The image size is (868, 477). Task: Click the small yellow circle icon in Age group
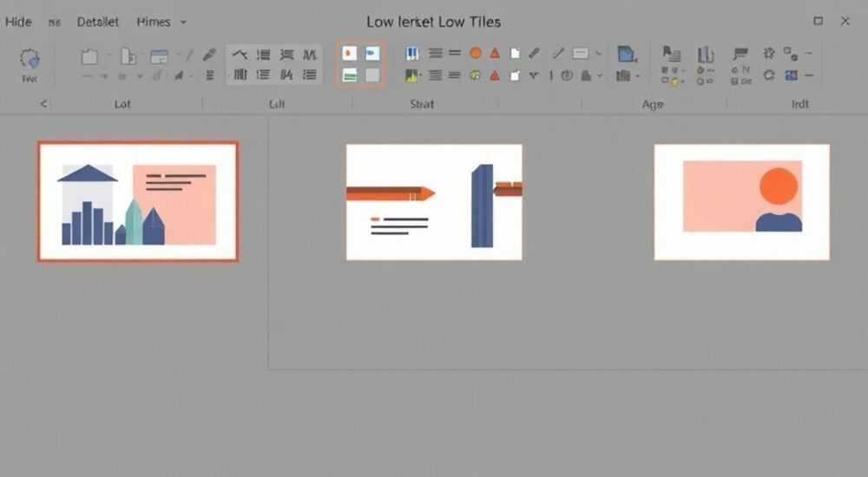click(674, 82)
